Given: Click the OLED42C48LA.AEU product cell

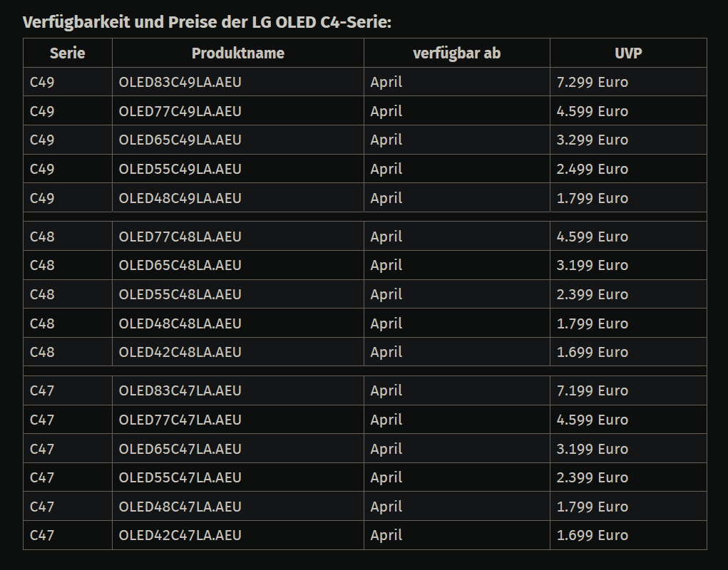Looking at the screenshot, I should coord(180,352).
